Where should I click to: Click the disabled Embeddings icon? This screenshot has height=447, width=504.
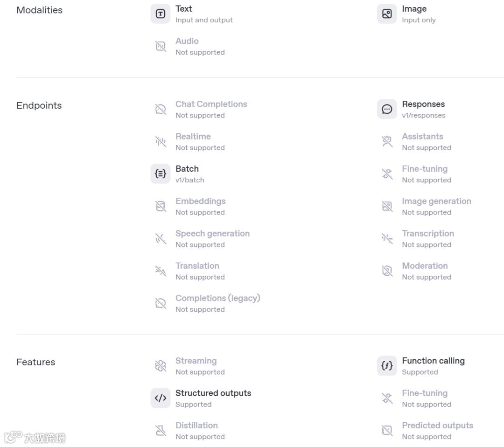pos(161,206)
